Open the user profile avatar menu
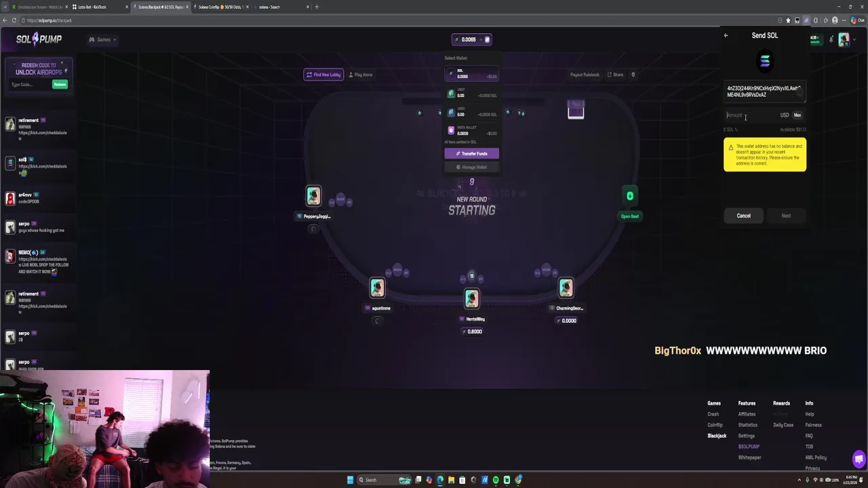The width and height of the screenshot is (868, 488). coord(844,39)
